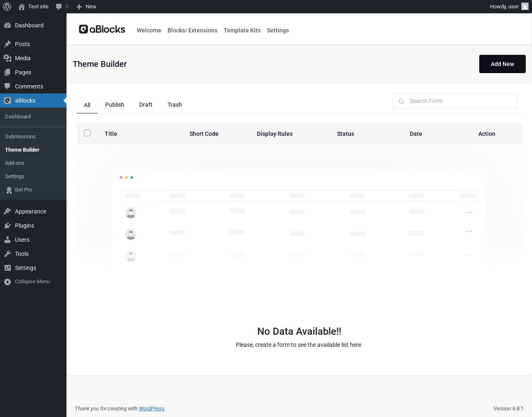
Task: Open the Template Kits menu
Action: (242, 30)
